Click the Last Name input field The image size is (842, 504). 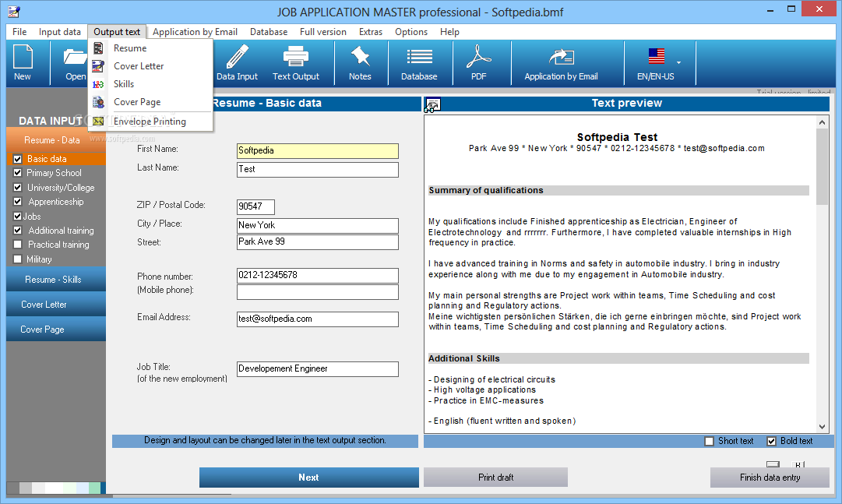point(317,169)
